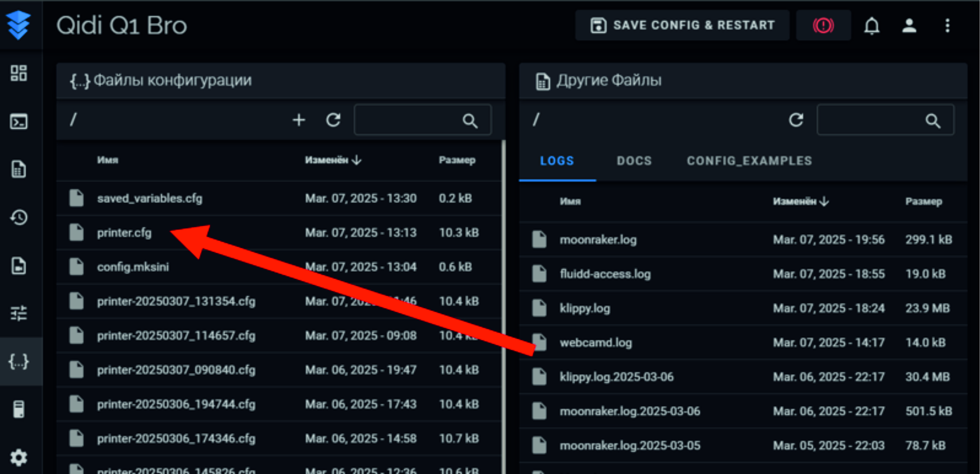
Task: Open config.mksini file
Action: tap(133, 267)
